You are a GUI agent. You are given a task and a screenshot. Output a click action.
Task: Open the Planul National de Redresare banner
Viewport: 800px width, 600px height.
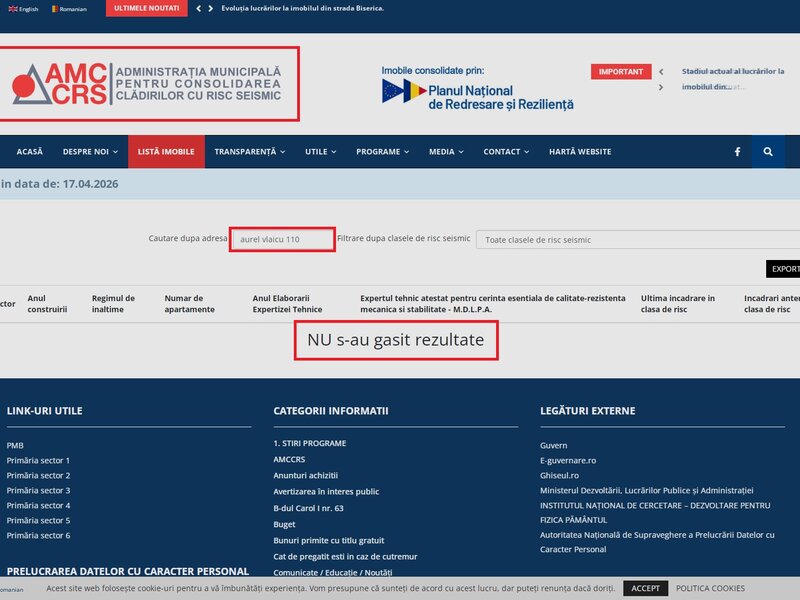click(477, 88)
